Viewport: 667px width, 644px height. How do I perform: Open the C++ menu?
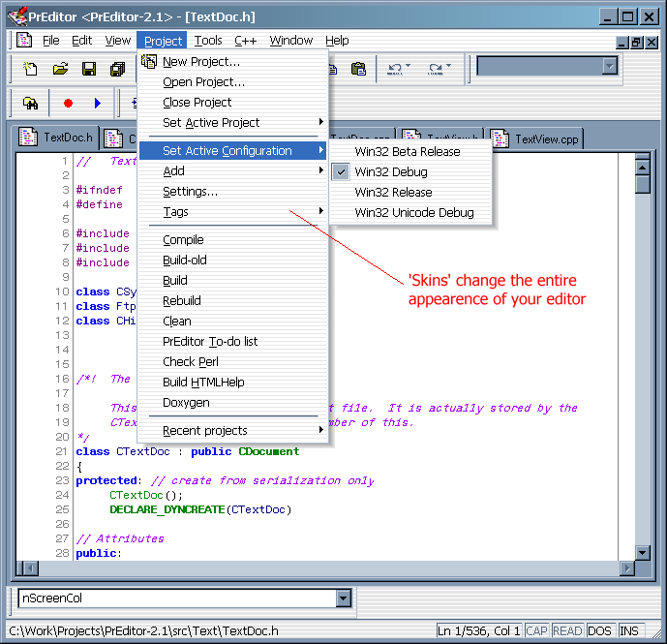(246, 41)
